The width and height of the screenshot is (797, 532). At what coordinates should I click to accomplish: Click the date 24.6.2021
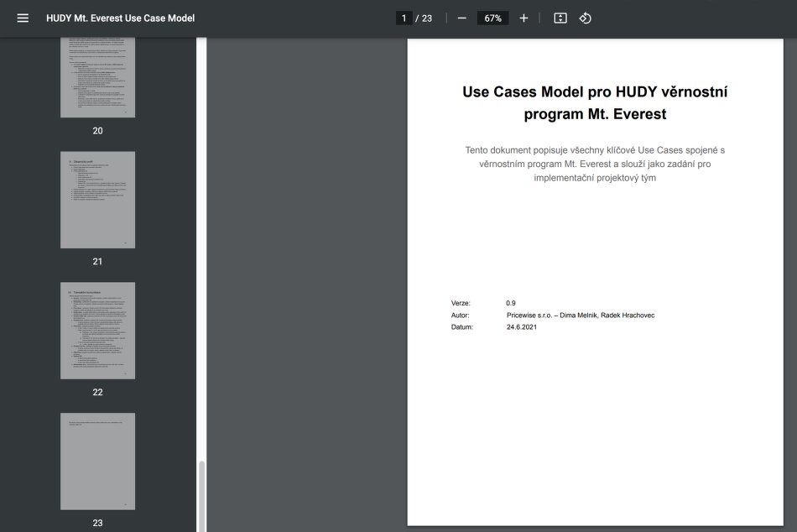point(522,327)
